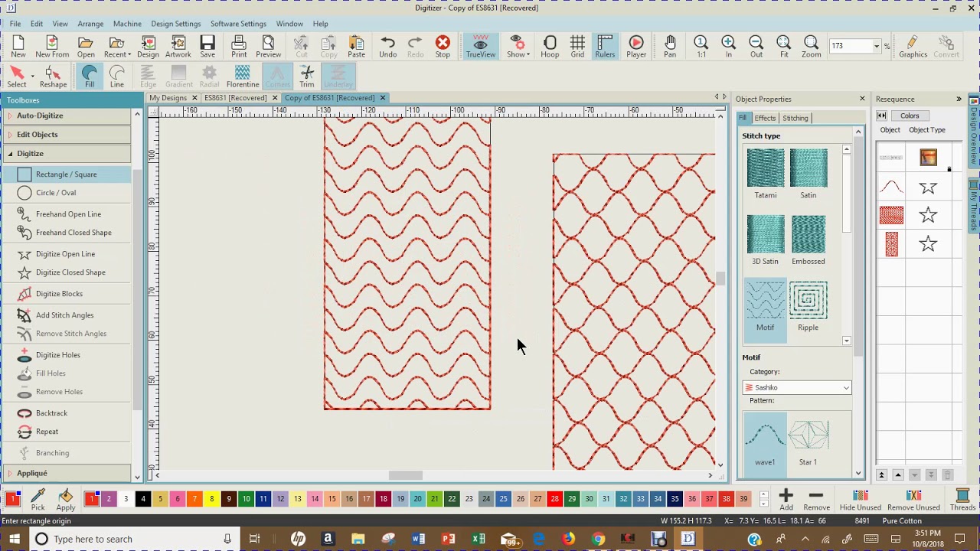The image size is (980, 551).
Task: Select the Line stitch tool
Action: pyautogui.click(x=117, y=77)
